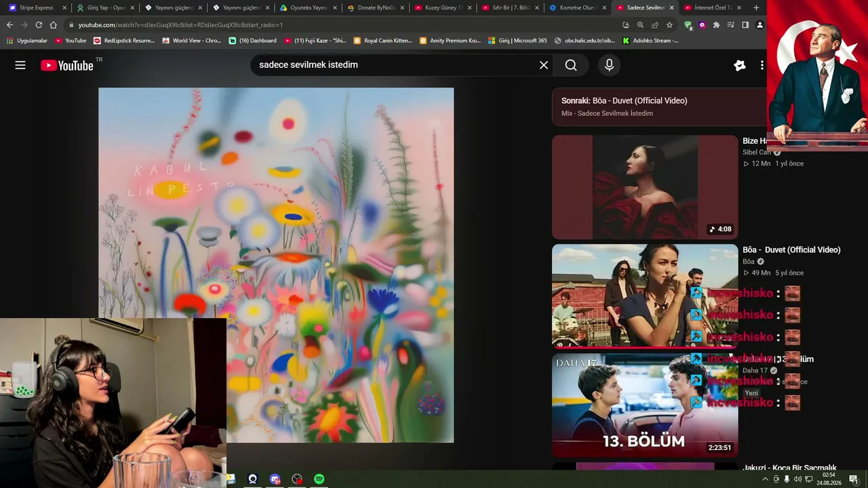Viewport: 868px width, 488px height.
Task: Open the Daha 17 13. Bölüm thumbnail
Action: tap(645, 405)
